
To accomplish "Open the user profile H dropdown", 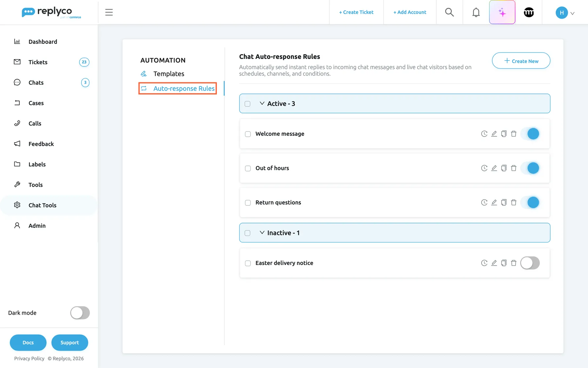I will pos(565,13).
